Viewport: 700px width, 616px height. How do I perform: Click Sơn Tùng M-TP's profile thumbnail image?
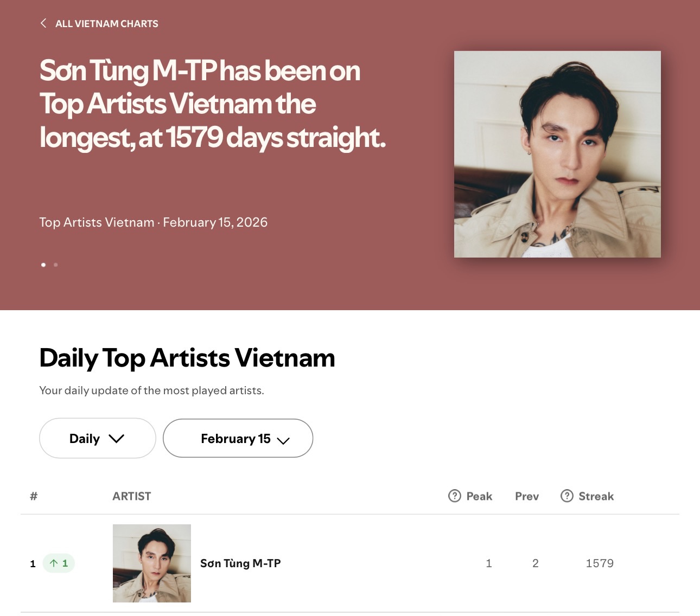click(152, 563)
